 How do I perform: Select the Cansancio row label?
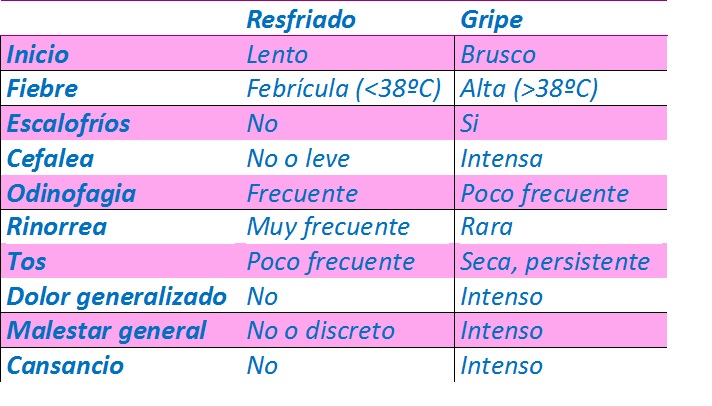[65, 365]
